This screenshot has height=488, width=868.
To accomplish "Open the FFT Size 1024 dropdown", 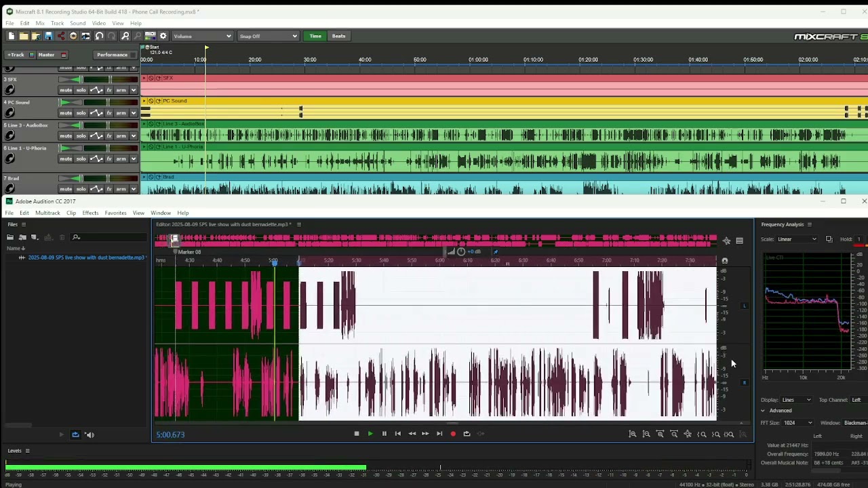I will [x=796, y=423].
